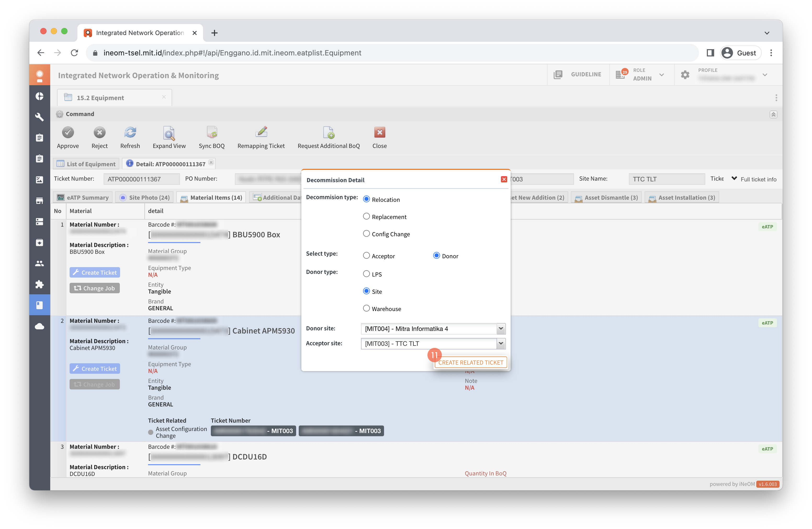Click the browser address bar

pos(392,53)
